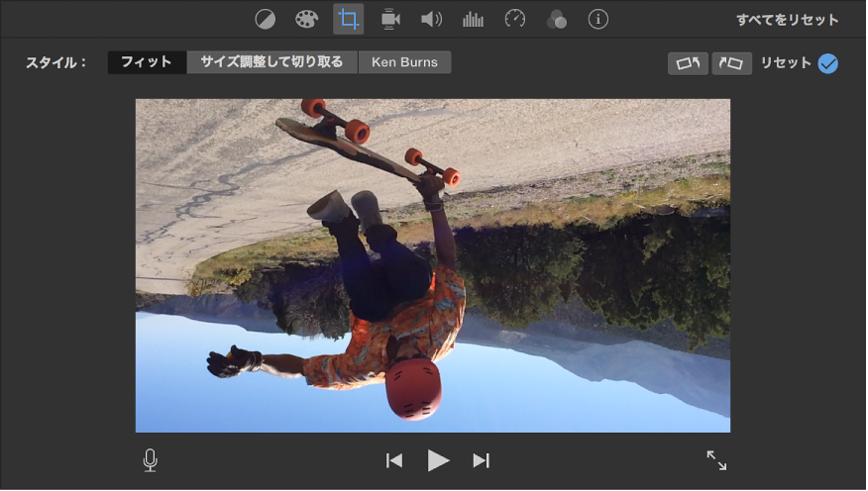Start voiceover recording with microphone
This screenshot has height=491, width=868.
point(151,460)
